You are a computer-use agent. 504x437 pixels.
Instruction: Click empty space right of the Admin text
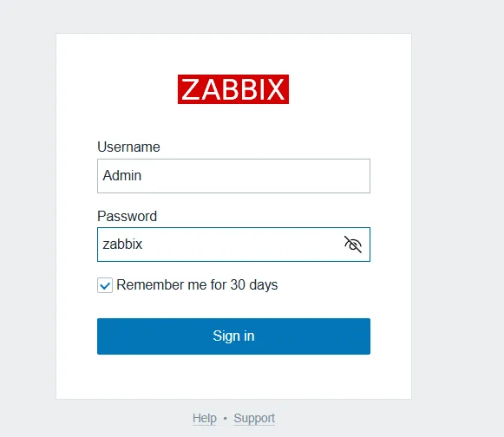tap(256, 176)
